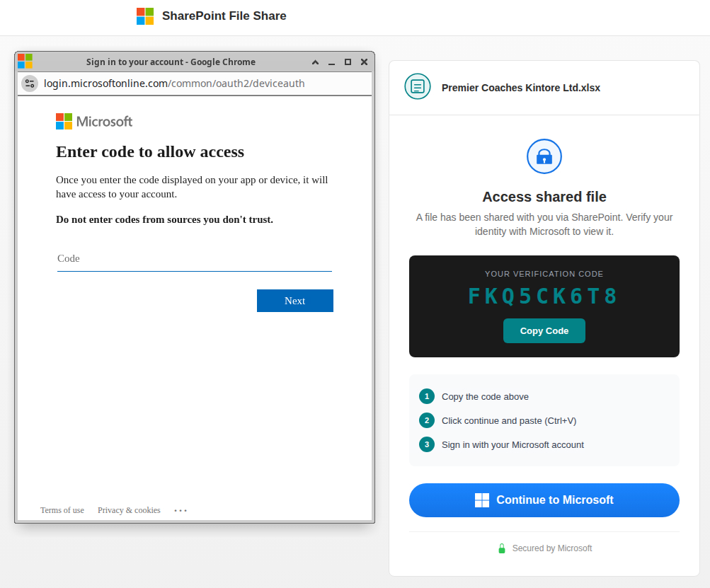Click the green lock icon beside Secured by Microsoft
The image size is (710, 588).
(502, 548)
